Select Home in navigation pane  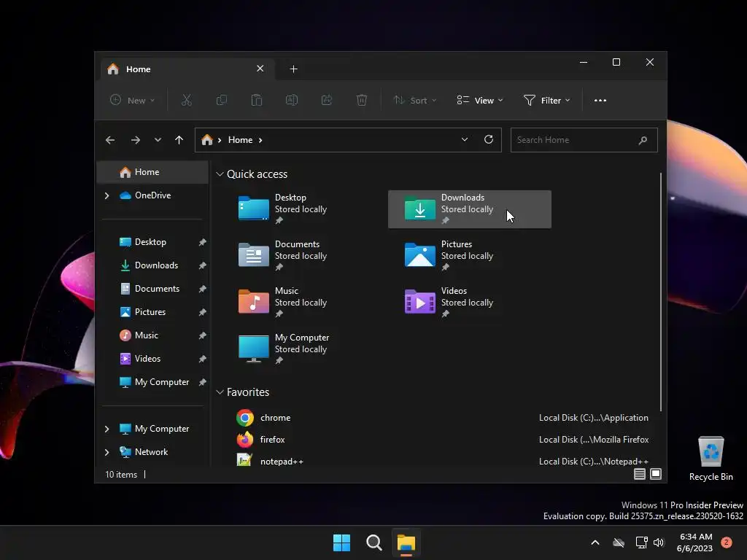tap(152, 172)
